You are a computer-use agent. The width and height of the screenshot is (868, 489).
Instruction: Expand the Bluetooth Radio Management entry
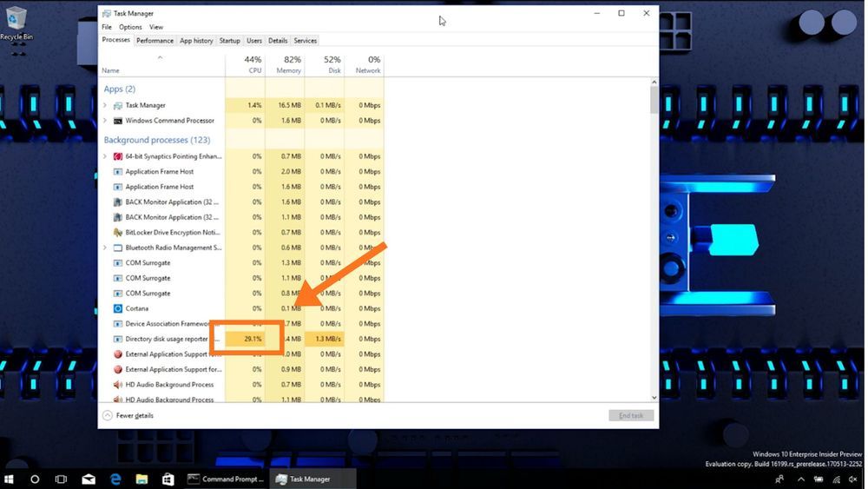point(105,248)
